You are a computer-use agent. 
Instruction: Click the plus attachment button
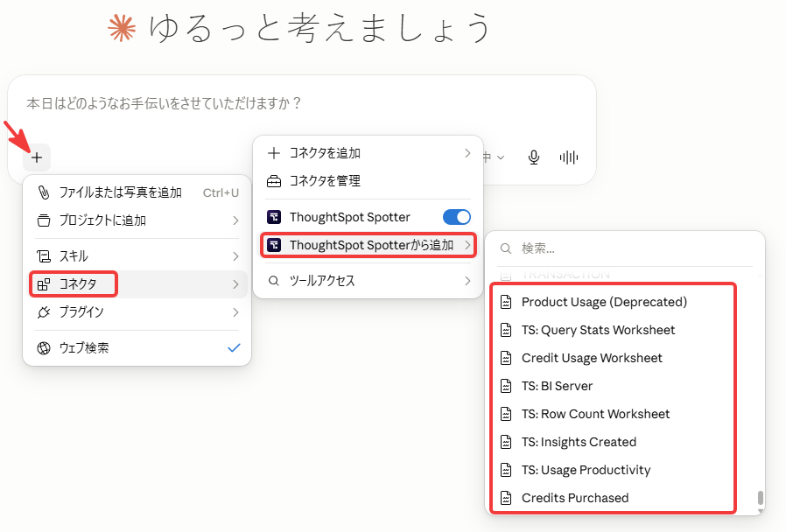(x=37, y=157)
